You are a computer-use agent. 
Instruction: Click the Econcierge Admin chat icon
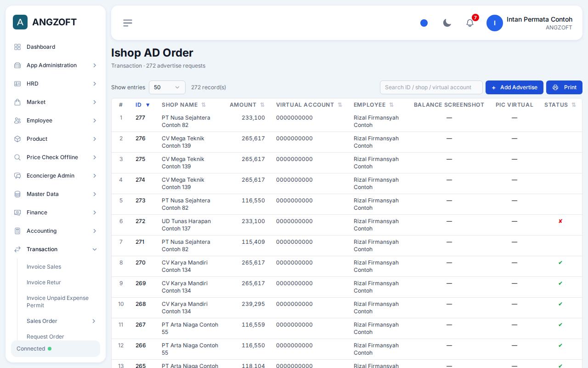(x=17, y=176)
